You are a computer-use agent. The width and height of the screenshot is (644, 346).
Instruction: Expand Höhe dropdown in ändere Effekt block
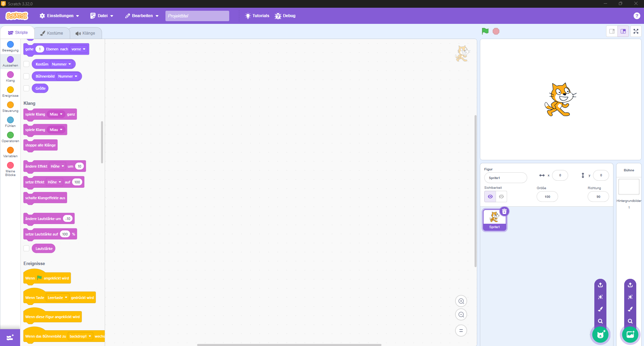click(57, 166)
